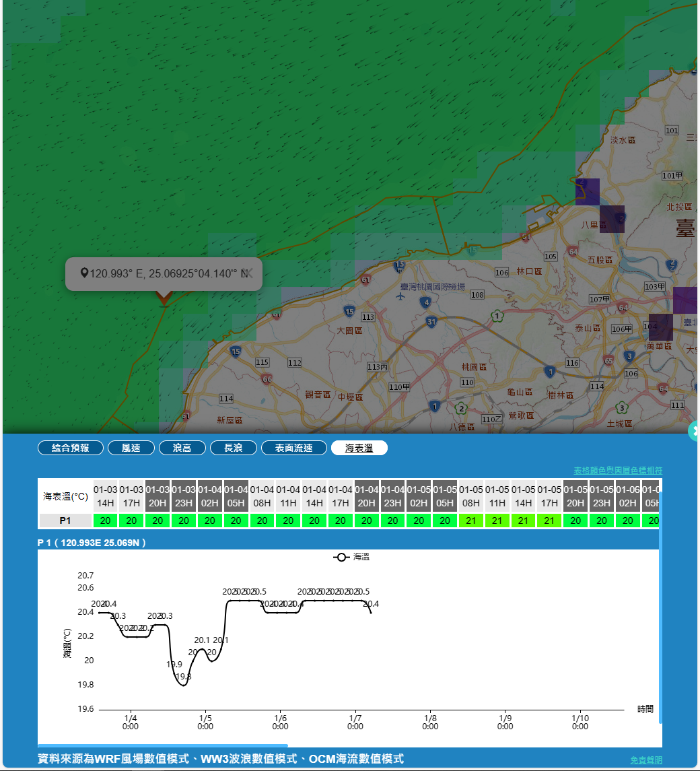This screenshot has width=700, height=771.
Task: Click the orange map marker pin
Action: (x=164, y=298)
